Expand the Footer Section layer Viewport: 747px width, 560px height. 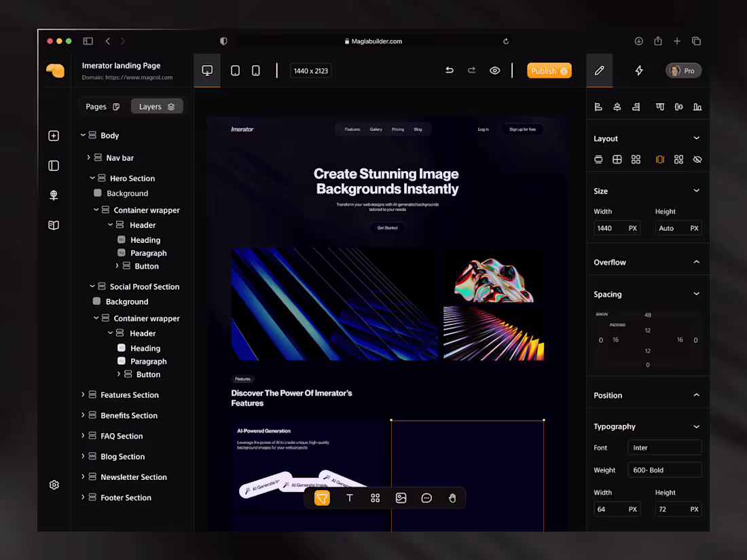81,497
